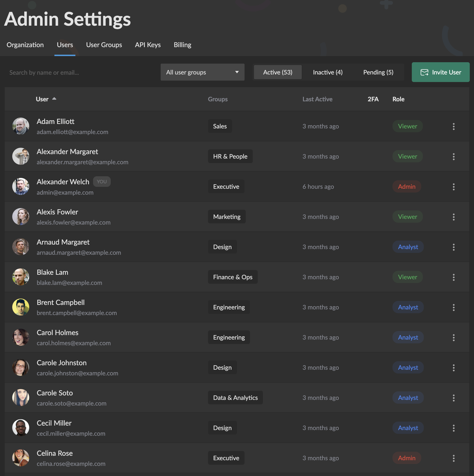Click Arnaud Margaret's avatar photo
This screenshot has width=474, height=476.
tap(21, 247)
